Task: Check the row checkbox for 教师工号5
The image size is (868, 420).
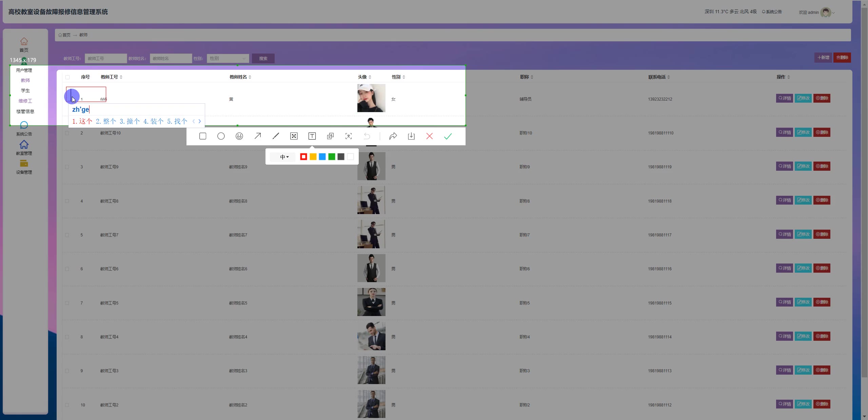Action: 67,303
